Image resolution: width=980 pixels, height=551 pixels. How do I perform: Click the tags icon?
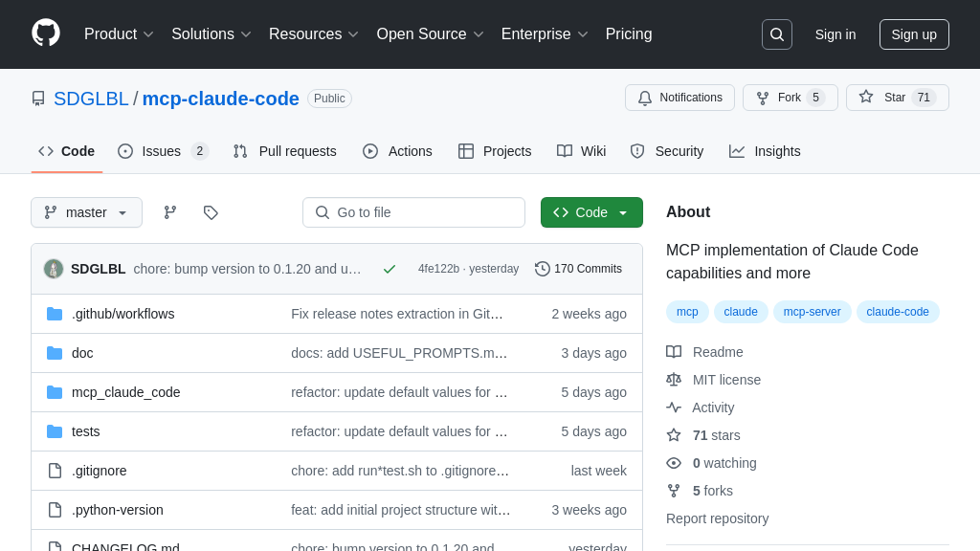click(211, 212)
